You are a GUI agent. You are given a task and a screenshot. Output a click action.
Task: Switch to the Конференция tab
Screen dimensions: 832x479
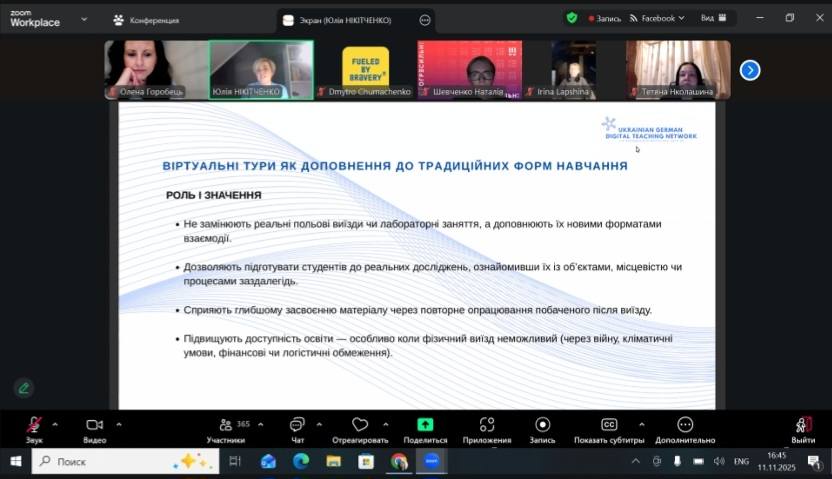[x=146, y=19]
